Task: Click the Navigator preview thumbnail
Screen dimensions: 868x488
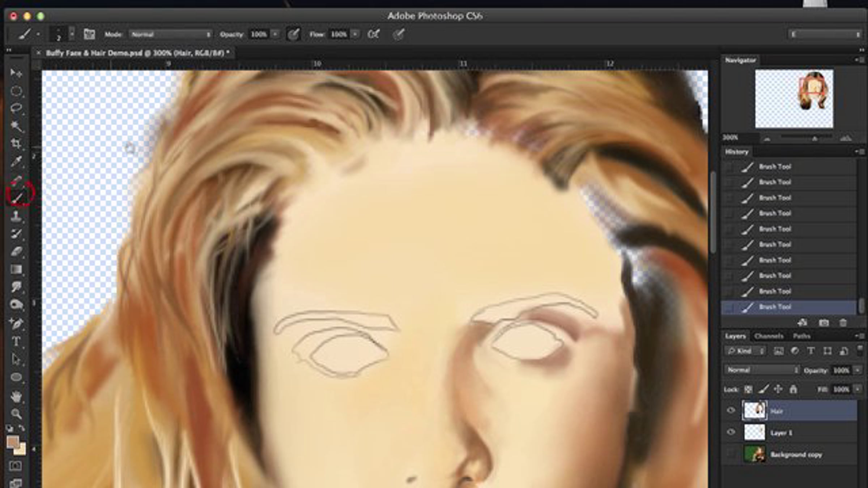Action: [794, 99]
